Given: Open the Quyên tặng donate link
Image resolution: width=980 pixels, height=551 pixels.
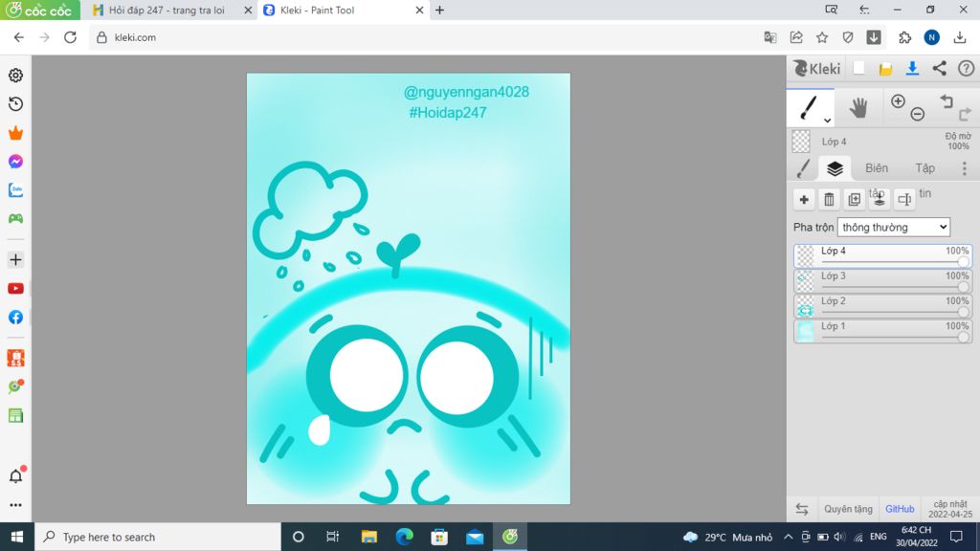Looking at the screenshot, I should pos(848,509).
